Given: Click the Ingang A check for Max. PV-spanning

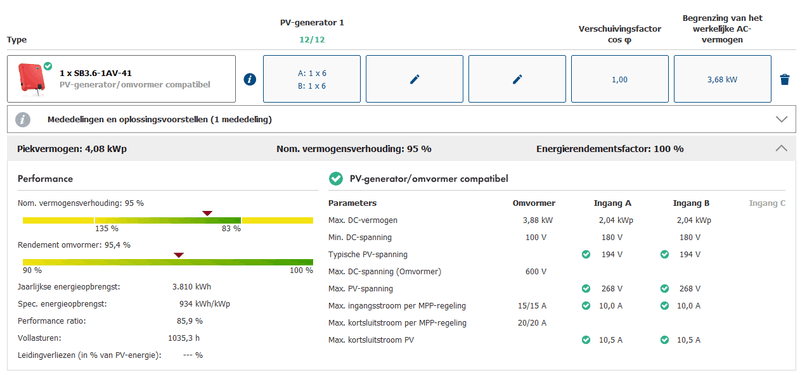Looking at the screenshot, I should pyautogui.click(x=586, y=289).
